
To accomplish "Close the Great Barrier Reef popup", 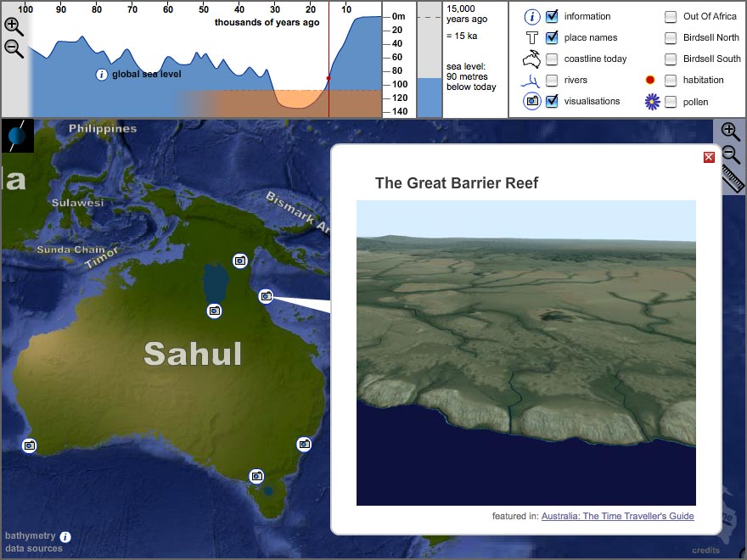I will click(x=709, y=157).
